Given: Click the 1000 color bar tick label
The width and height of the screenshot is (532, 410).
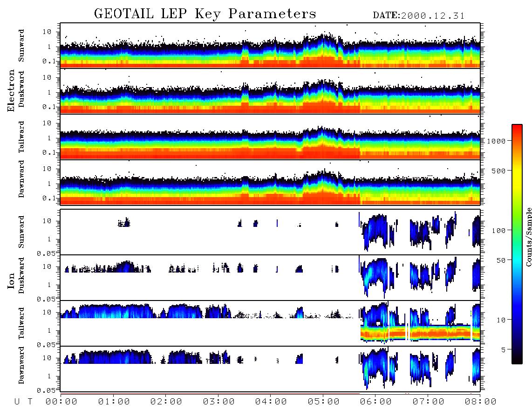Looking at the screenshot, I should point(496,141).
